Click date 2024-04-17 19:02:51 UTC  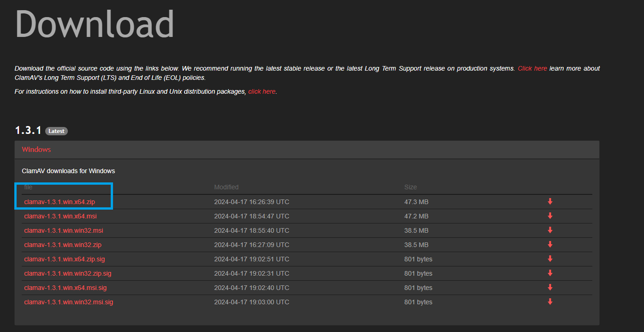251,259
